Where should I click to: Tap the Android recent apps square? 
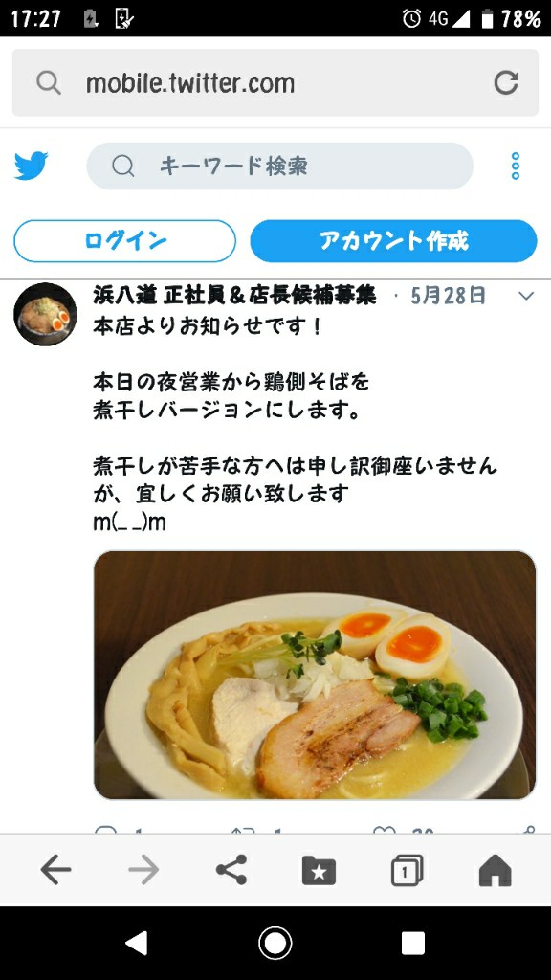tap(413, 943)
